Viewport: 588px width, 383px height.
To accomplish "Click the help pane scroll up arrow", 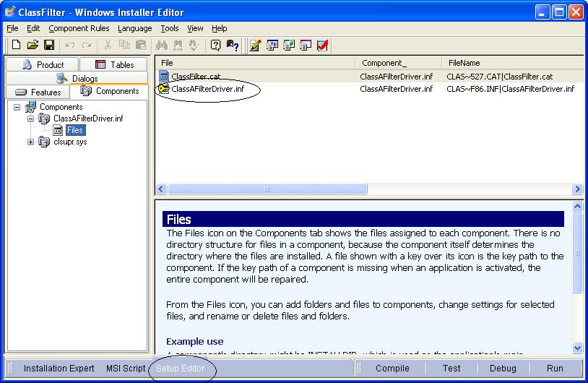I will pos(577,207).
